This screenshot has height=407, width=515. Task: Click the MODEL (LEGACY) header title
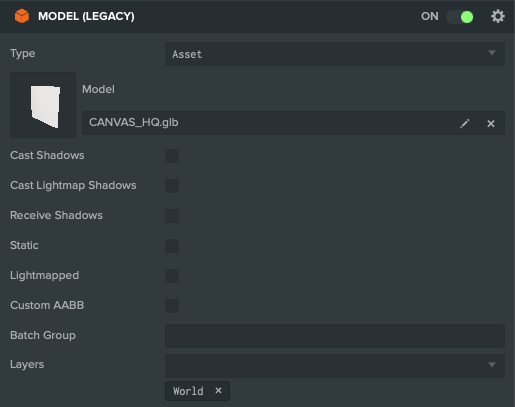click(x=86, y=16)
